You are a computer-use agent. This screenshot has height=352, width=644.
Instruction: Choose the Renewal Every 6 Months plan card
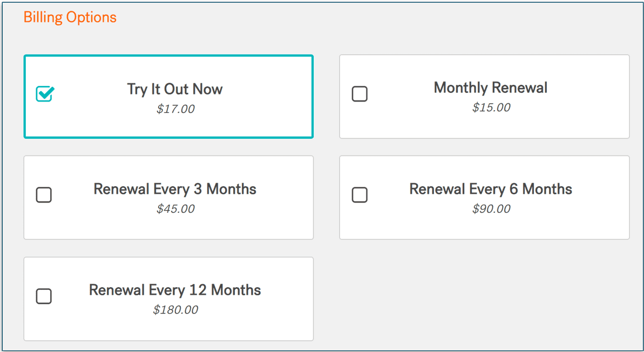(x=484, y=197)
